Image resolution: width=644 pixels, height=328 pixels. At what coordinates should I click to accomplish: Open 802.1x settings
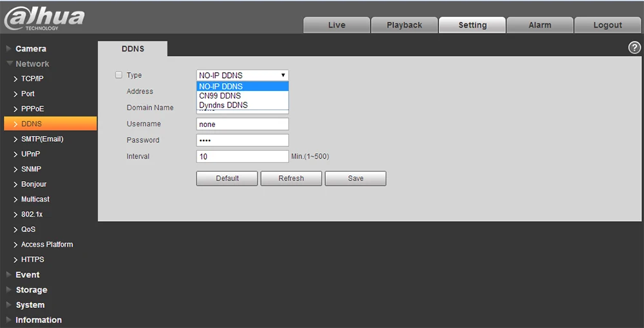coord(32,214)
